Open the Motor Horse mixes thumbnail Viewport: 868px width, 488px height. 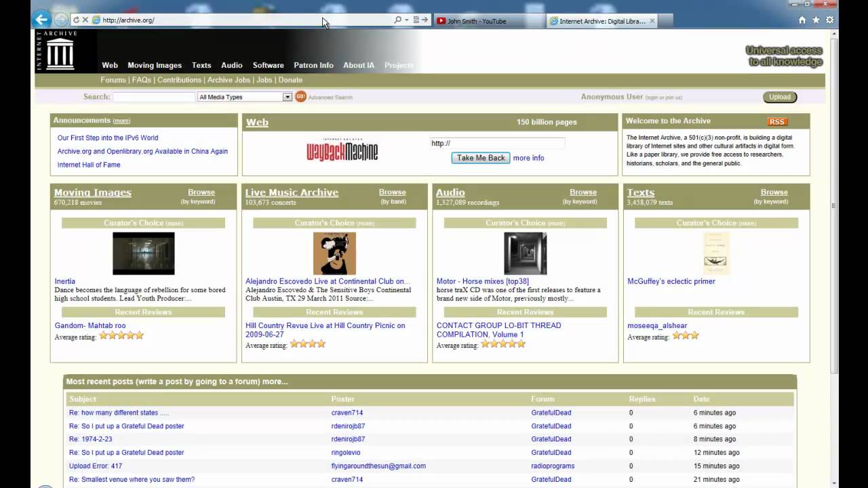526,253
